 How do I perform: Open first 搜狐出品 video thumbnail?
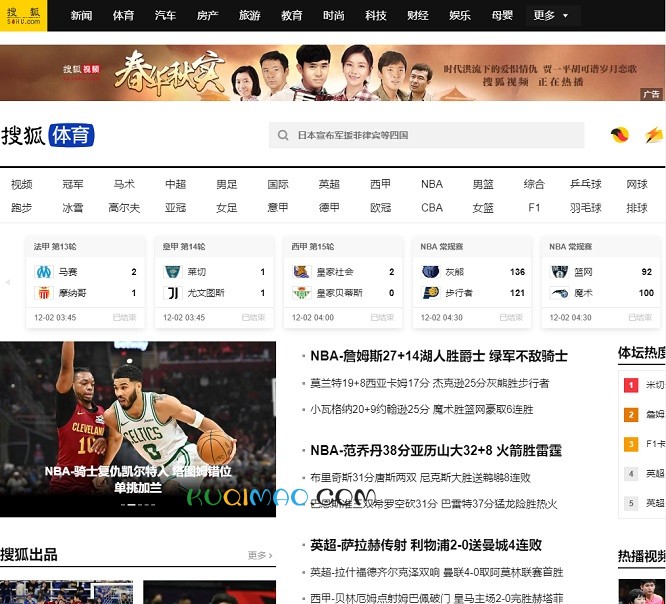[66, 592]
